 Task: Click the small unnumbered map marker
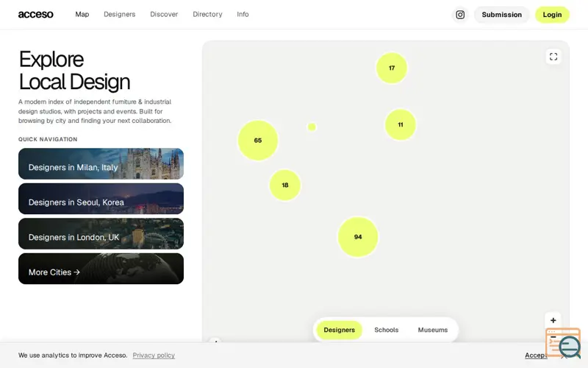coord(312,127)
